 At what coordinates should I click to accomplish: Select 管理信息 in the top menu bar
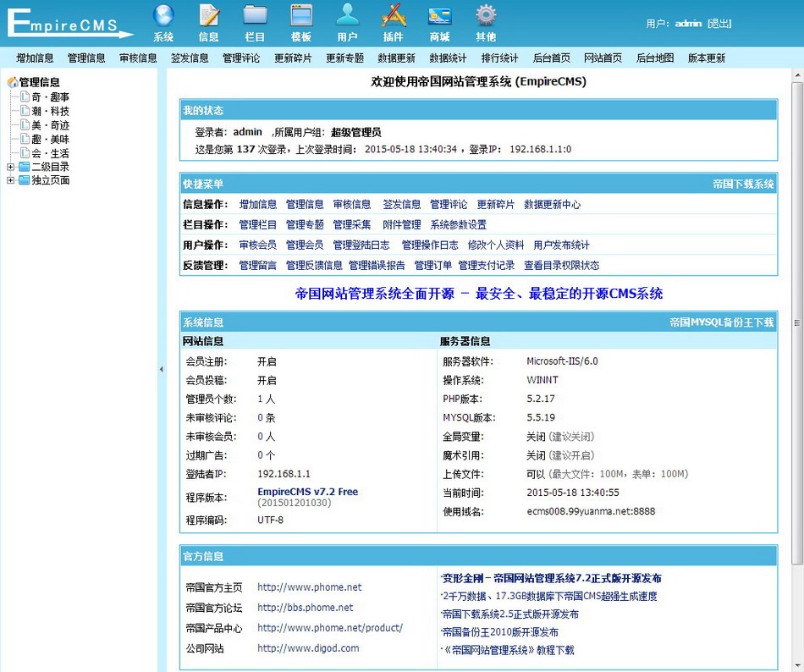[x=86, y=58]
